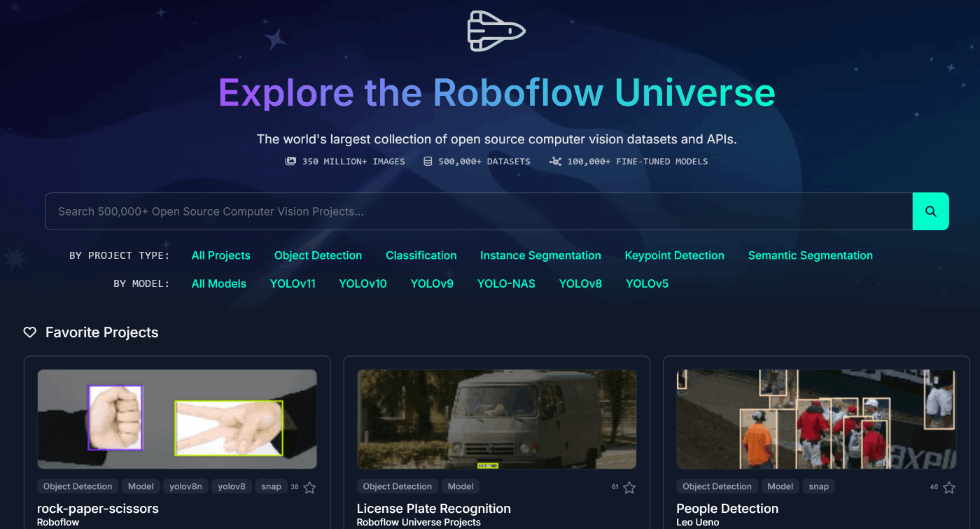Click Object Detection tag on rock-paper-scissors card
Image resolution: width=980 pixels, height=529 pixels.
[78, 486]
